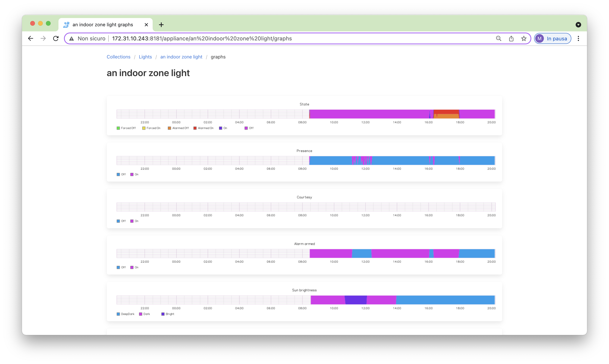Close the 'an indoor zone light graphs' tab
Viewport: 609px width, 364px height.
146,25
